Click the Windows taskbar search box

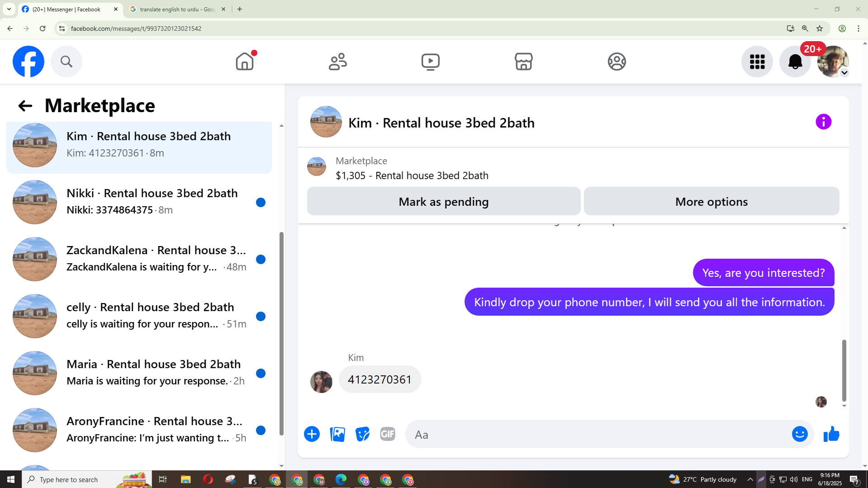[87, 479]
